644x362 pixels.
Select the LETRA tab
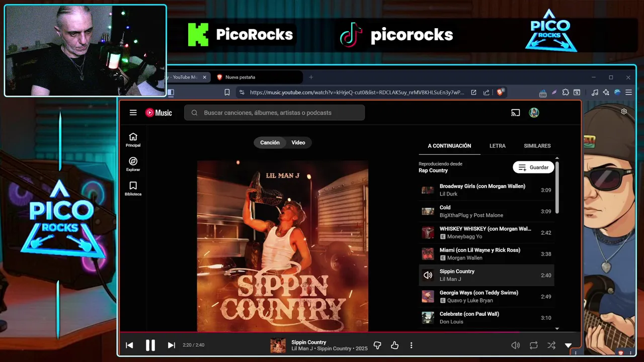[498, 146]
